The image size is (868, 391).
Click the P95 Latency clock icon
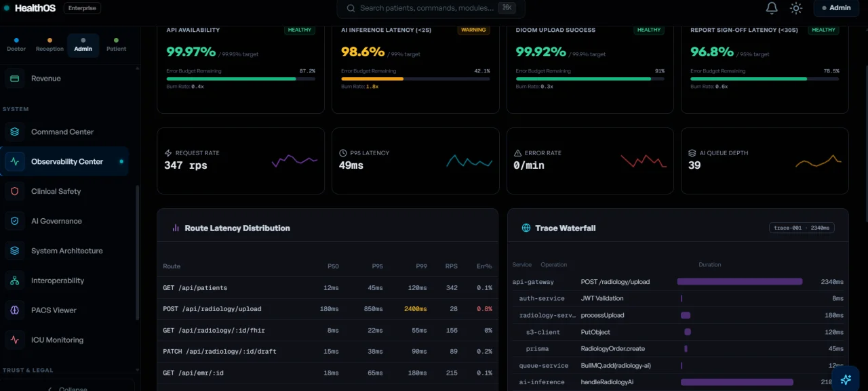click(344, 153)
